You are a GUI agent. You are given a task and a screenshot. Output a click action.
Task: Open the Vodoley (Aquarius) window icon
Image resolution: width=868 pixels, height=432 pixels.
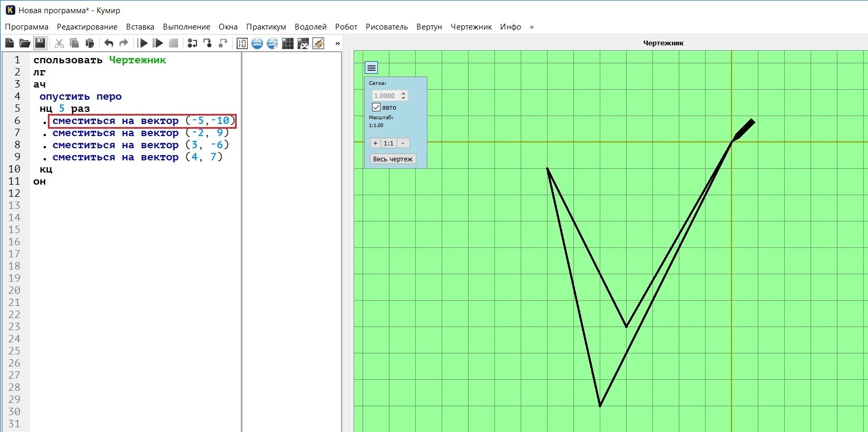tap(257, 43)
